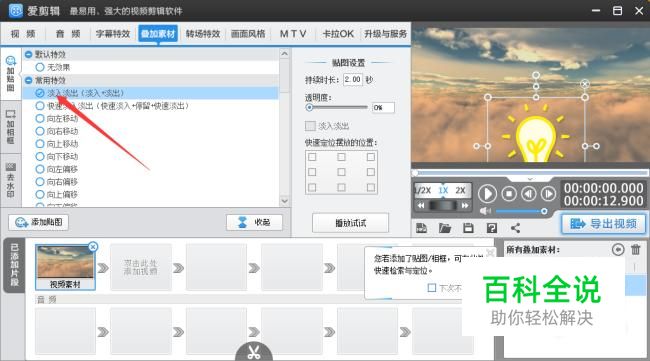650x361 pixels.
Task: Switch to 卡拉OK tab
Action: pyautogui.click(x=338, y=34)
